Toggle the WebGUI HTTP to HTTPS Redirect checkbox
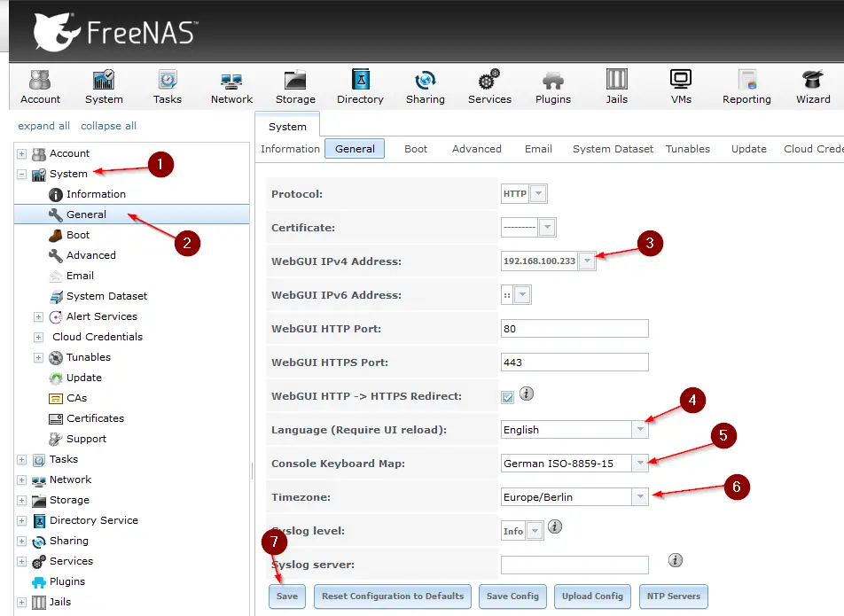This screenshot has width=844, height=616. point(507,397)
